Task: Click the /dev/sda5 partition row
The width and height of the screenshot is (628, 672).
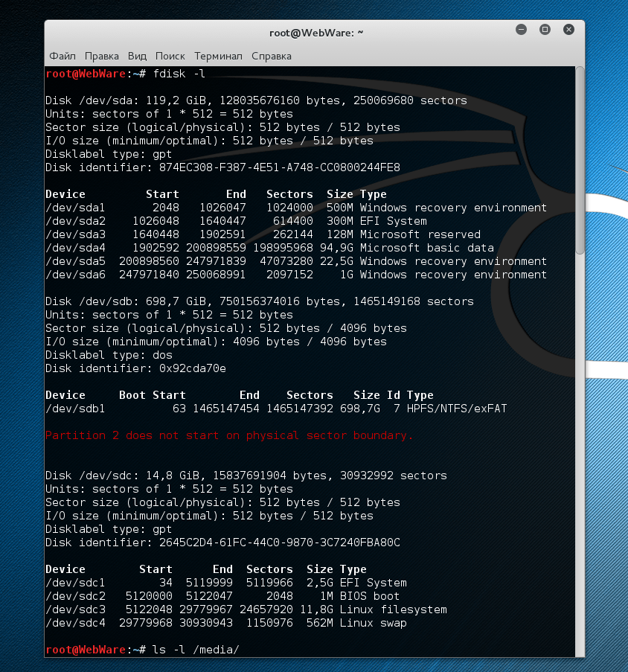Action: (296, 261)
